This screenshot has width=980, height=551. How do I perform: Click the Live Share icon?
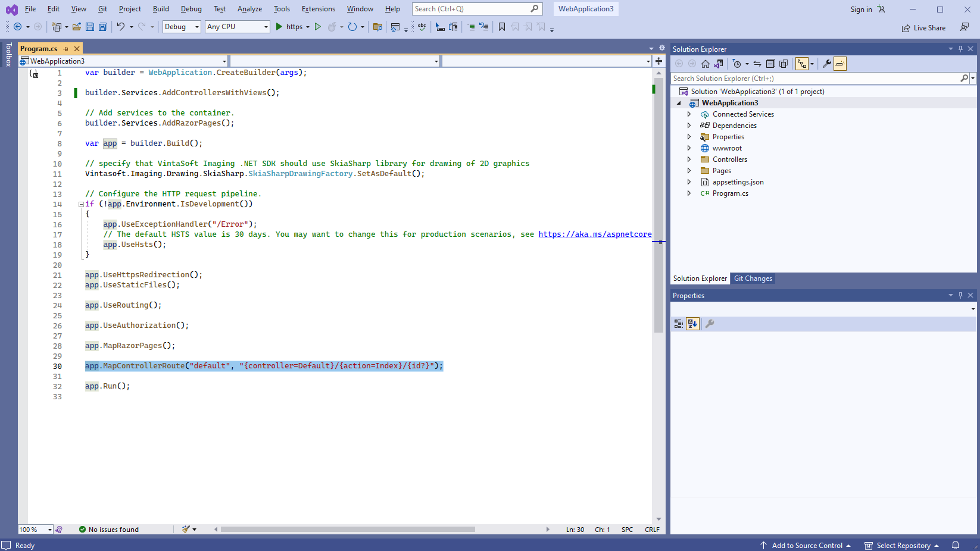click(906, 28)
